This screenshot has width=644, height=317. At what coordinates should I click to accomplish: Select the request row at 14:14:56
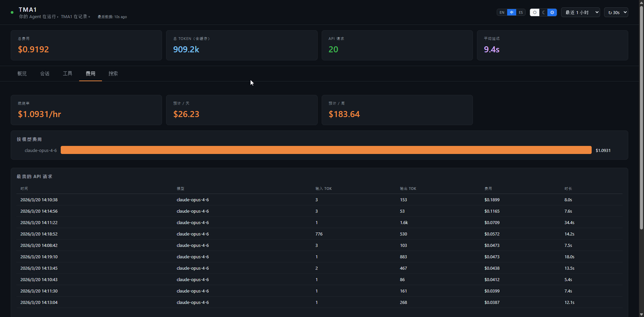click(319, 211)
